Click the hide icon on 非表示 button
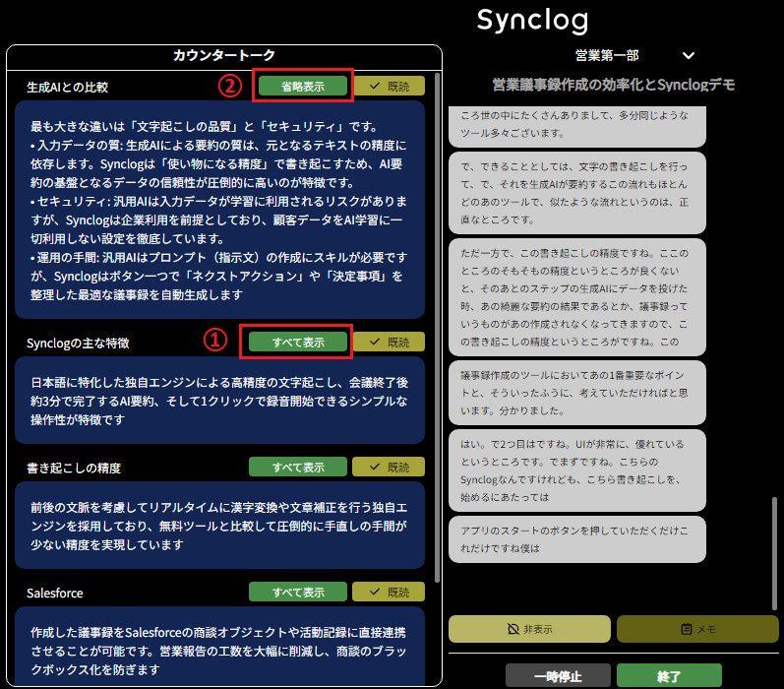784x689 pixels. 513,629
